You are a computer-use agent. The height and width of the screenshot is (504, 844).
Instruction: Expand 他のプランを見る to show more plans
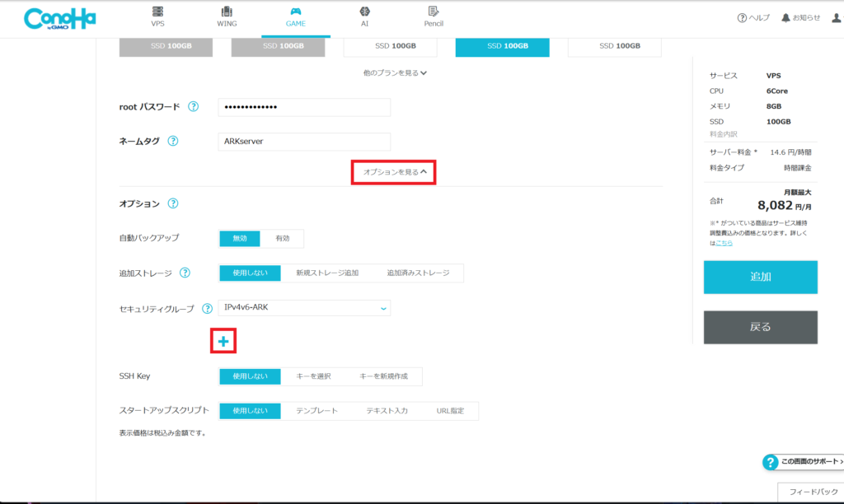[x=395, y=72]
